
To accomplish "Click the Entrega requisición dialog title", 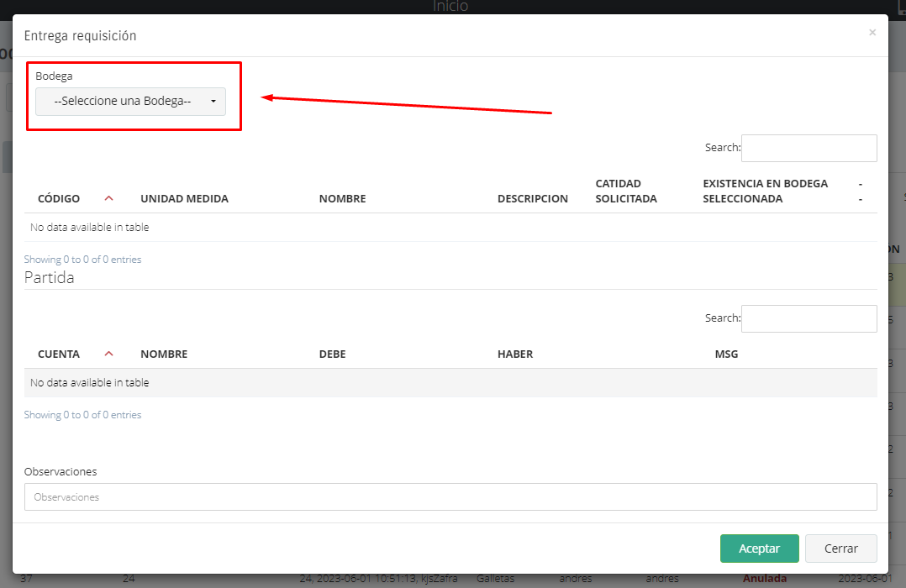I will click(81, 36).
